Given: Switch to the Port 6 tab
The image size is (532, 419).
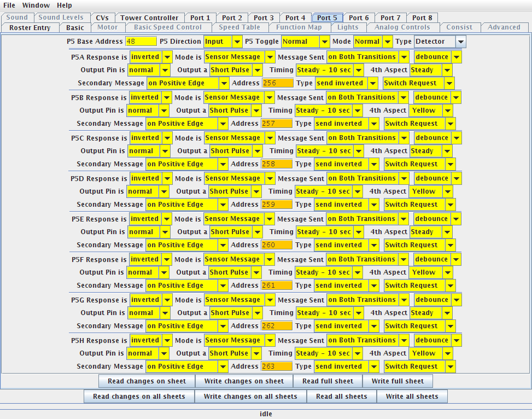Looking at the screenshot, I should 359,18.
